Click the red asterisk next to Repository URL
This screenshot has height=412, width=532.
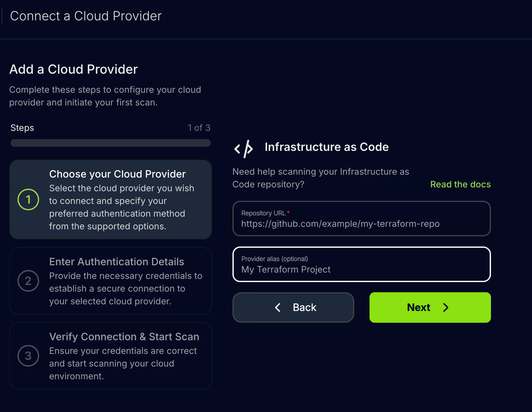tap(288, 212)
